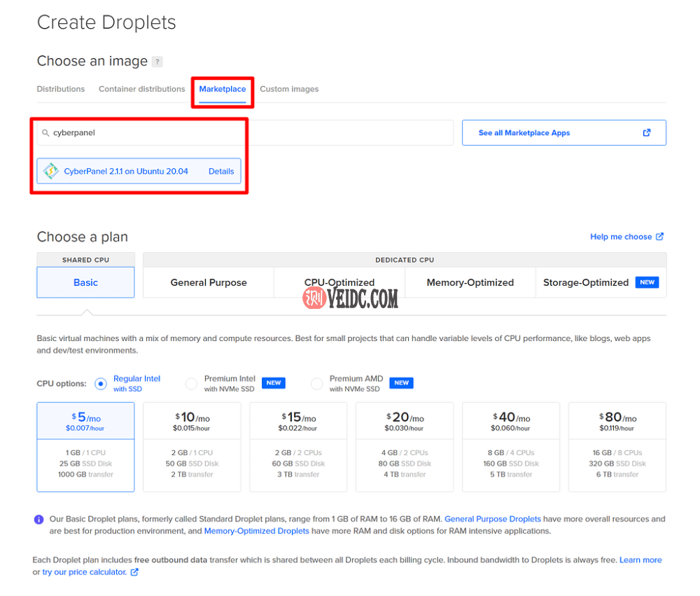Open the Marketplace tab

[223, 89]
